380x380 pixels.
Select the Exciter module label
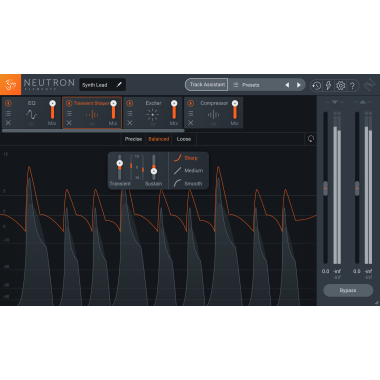(153, 103)
